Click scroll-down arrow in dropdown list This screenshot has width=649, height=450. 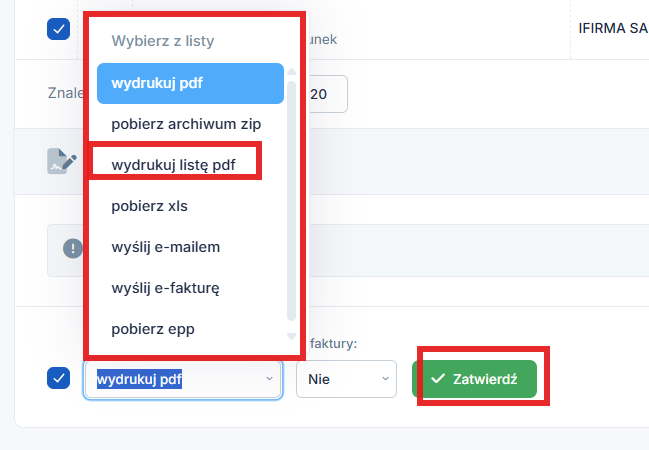(x=292, y=337)
